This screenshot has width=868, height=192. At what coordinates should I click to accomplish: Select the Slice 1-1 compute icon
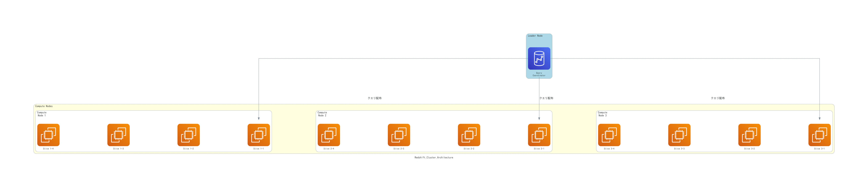(x=259, y=135)
